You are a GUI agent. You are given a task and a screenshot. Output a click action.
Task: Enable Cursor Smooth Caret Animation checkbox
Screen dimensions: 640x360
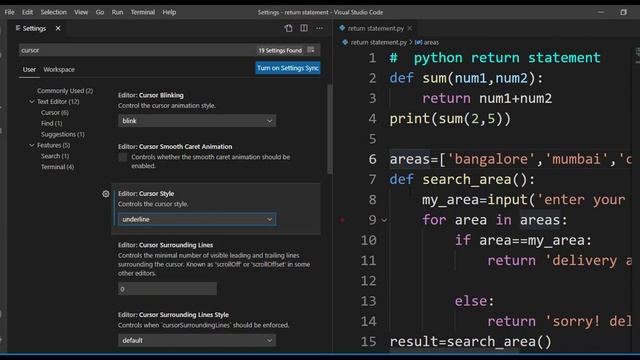tap(122, 158)
